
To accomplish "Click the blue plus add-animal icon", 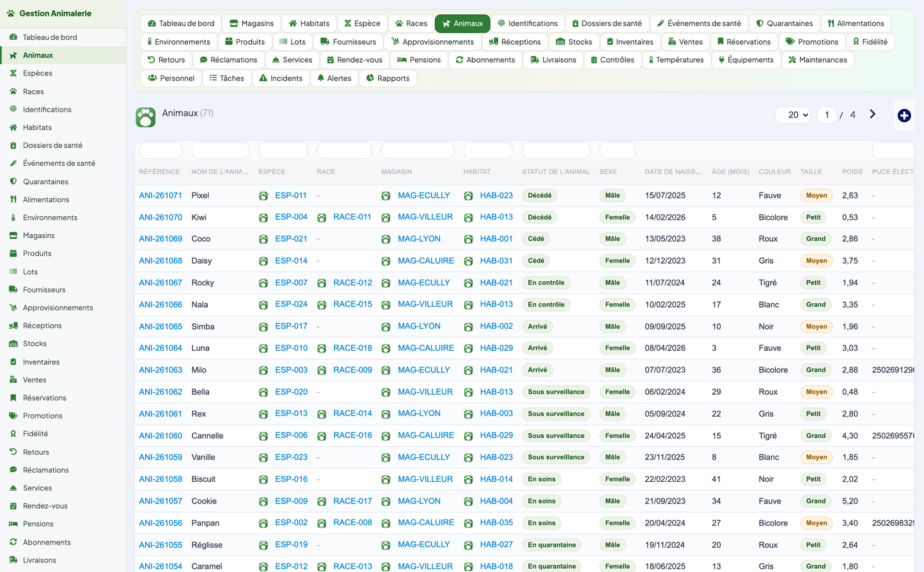I will click(x=904, y=115).
